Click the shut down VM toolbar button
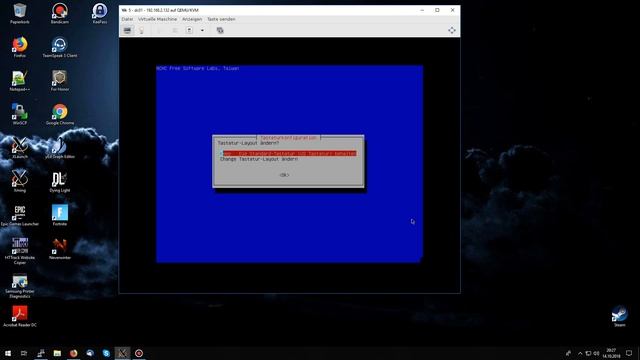Viewport: 640px width, 360px height. (189, 30)
